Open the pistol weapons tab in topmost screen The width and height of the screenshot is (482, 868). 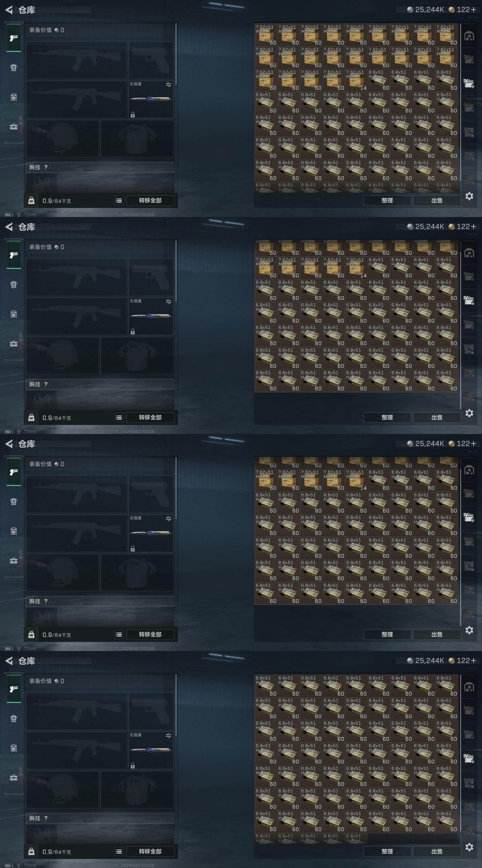tap(14, 38)
